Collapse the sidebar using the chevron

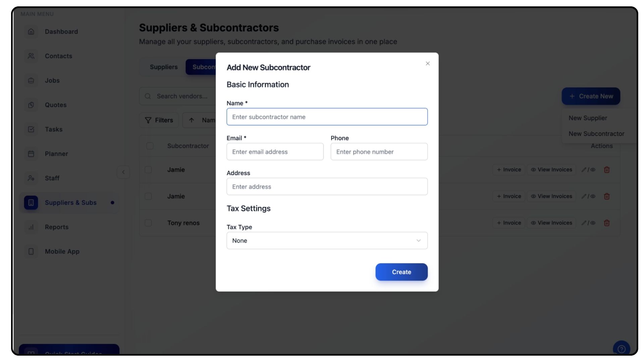[x=123, y=172]
